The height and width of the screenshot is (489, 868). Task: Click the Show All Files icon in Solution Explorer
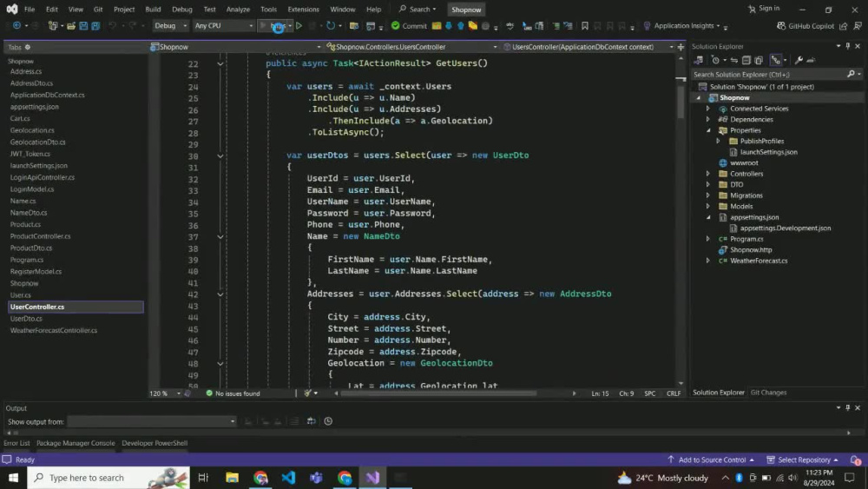(759, 60)
